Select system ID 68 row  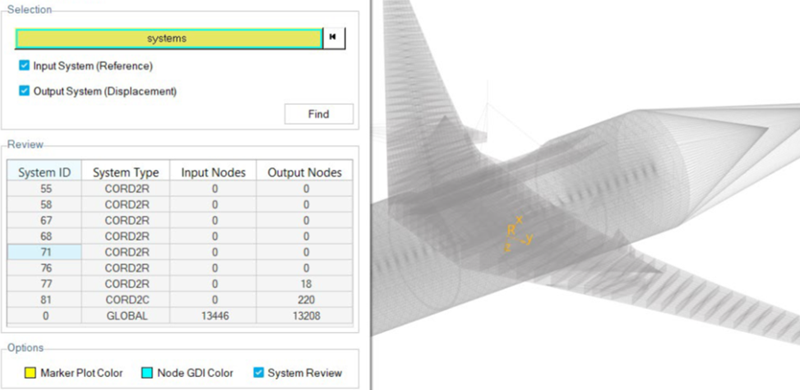[x=180, y=236]
